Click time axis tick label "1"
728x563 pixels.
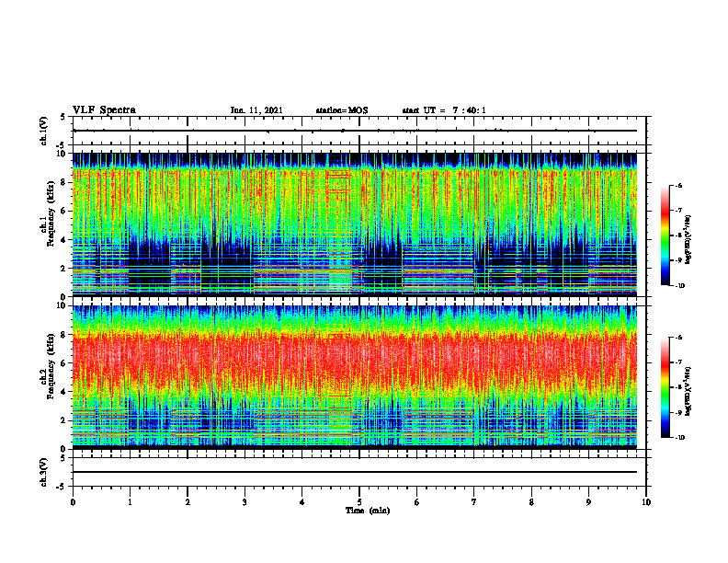click(x=130, y=502)
